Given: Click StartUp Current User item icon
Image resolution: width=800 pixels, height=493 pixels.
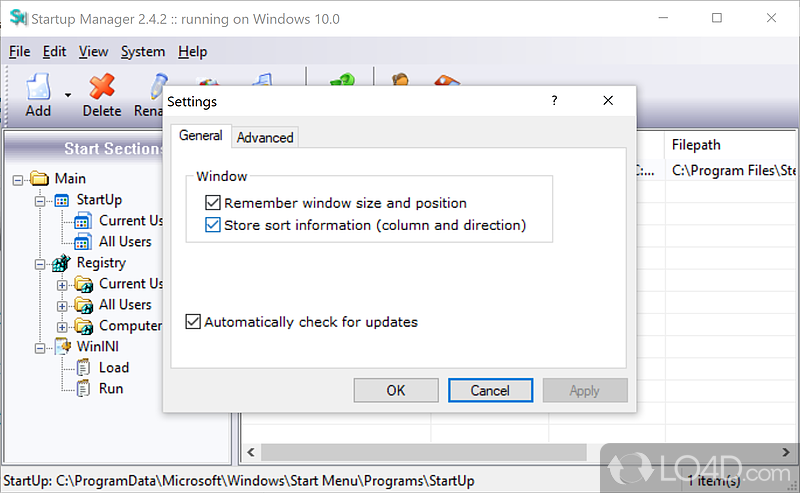Looking at the screenshot, I should pyautogui.click(x=83, y=221).
